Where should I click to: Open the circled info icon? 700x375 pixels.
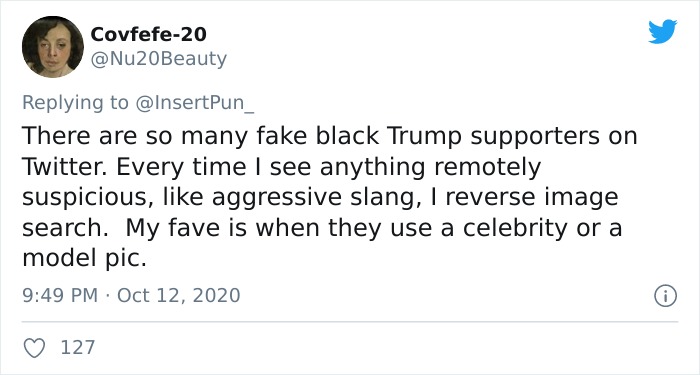665,296
